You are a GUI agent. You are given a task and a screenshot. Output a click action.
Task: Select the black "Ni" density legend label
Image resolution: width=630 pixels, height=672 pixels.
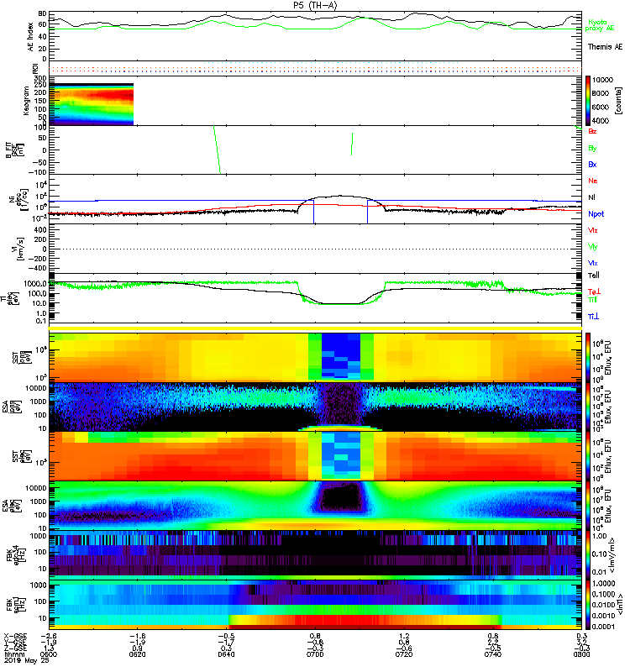591,197
